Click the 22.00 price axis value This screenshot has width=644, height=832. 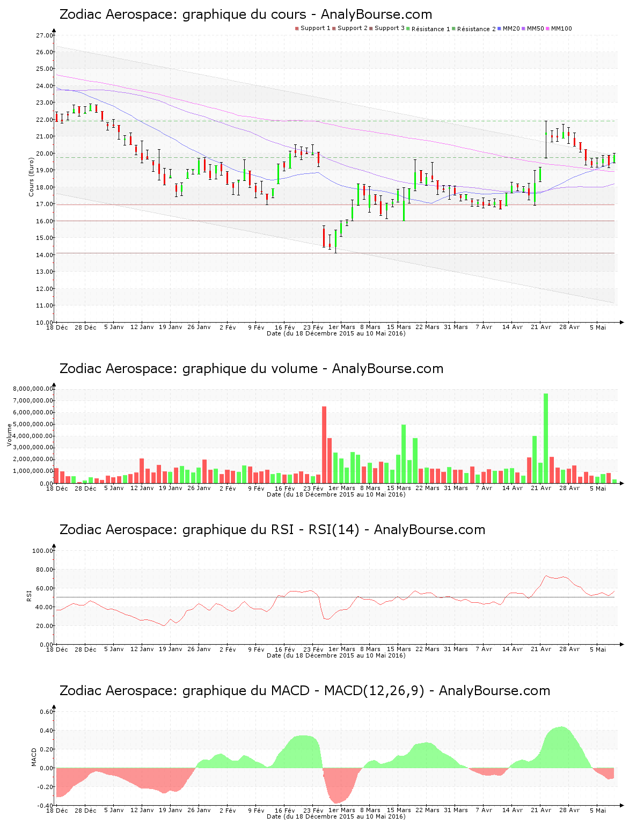[45, 120]
